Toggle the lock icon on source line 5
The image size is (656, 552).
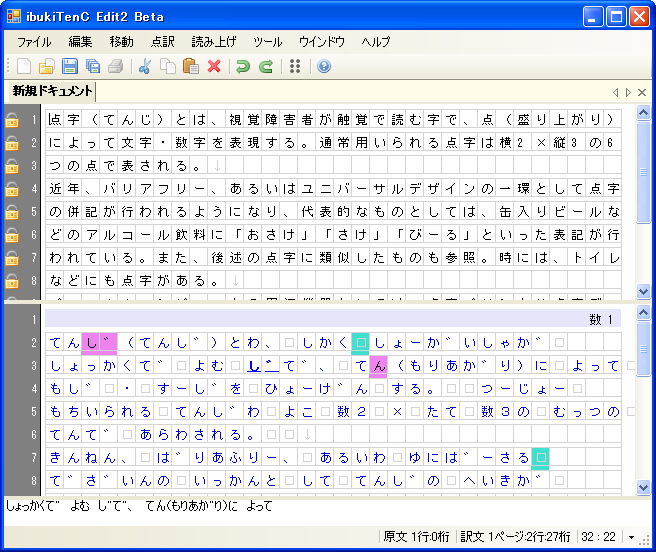coord(12,212)
